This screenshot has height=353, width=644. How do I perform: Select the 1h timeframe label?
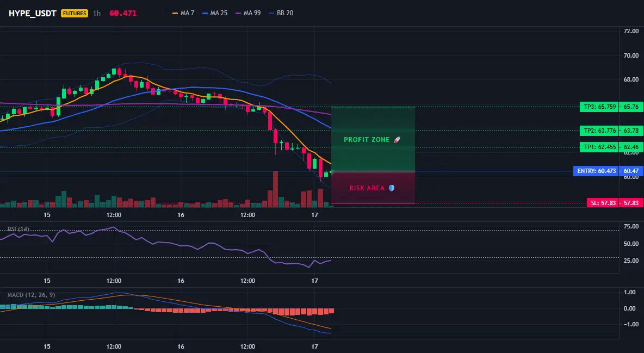coord(96,13)
